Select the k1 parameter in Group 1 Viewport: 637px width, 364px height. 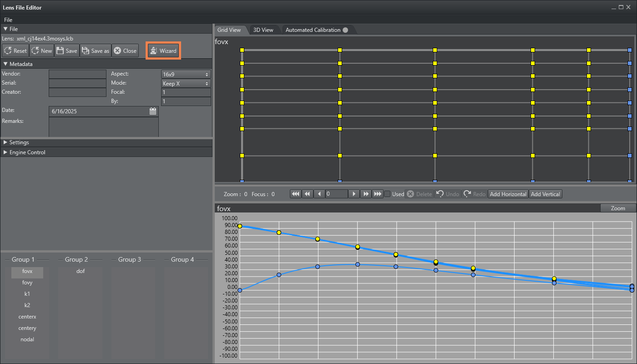[27, 294]
